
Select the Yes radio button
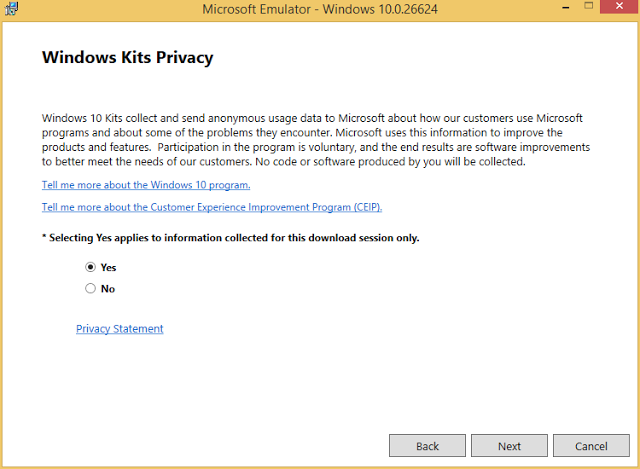click(x=90, y=267)
